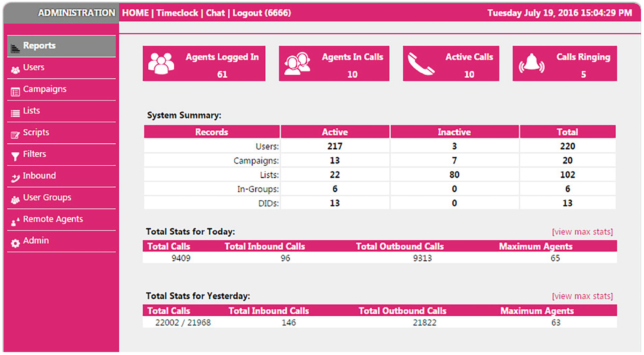
Task: Click the Users people icon in sidebar
Action: point(15,70)
